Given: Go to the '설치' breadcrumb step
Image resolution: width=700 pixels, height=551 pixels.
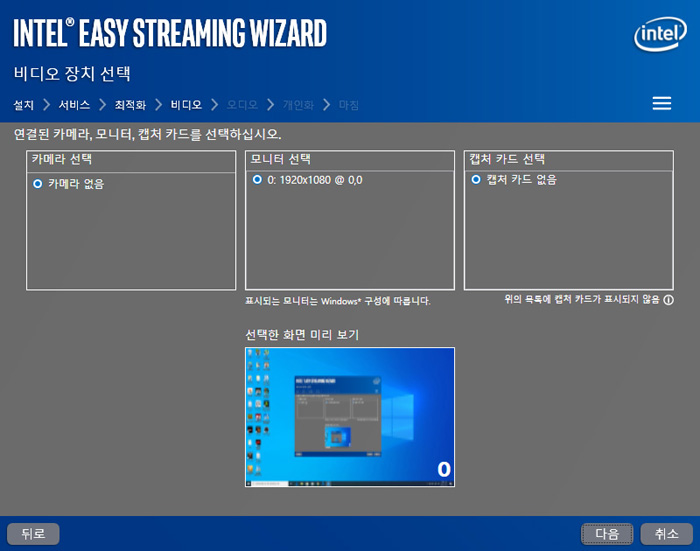Looking at the screenshot, I should click(24, 105).
